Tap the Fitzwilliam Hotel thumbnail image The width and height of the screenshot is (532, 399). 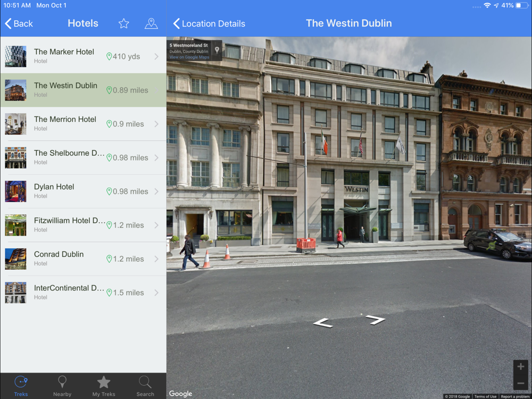coord(15,225)
